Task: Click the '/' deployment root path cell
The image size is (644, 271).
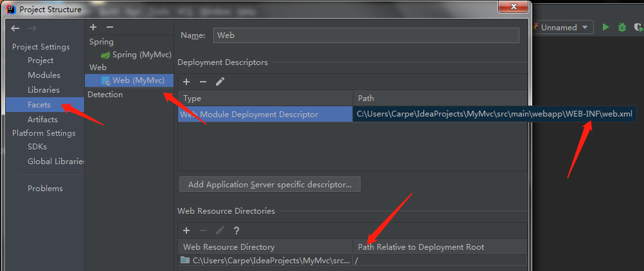Action: pos(440,260)
